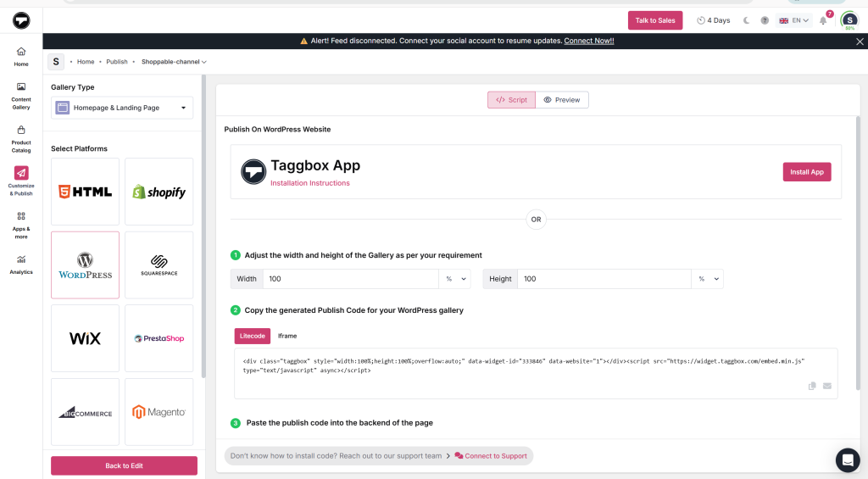
Task: Open the Width unit dropdown
Action: [455, 279]
